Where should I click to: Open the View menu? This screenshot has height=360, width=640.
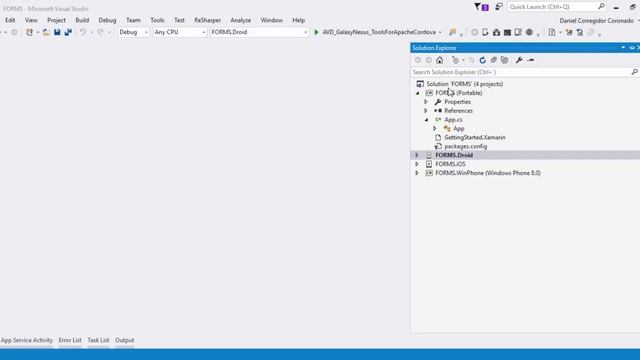[x=31, y=20]
